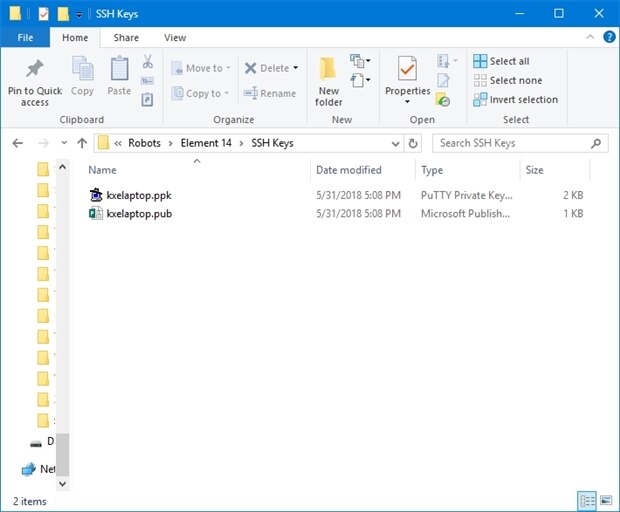This screenshot has width=620, height=512.
Task: Click the Element 14 breadcrumb
Action: tap(206, 143)
